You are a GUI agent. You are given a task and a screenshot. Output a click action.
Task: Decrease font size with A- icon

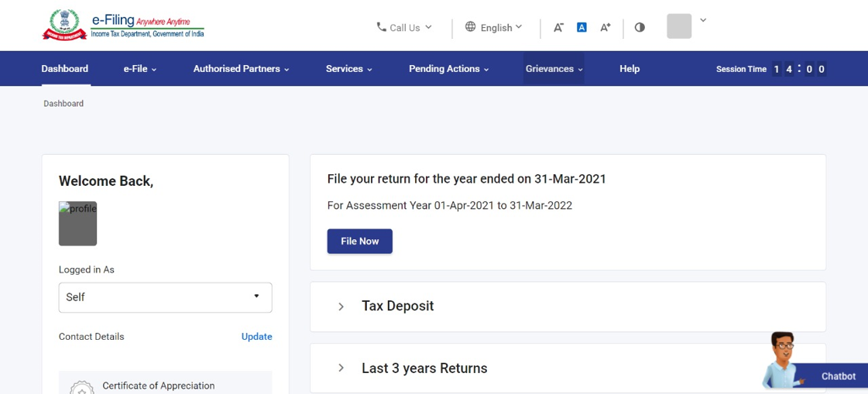(558, 27)
